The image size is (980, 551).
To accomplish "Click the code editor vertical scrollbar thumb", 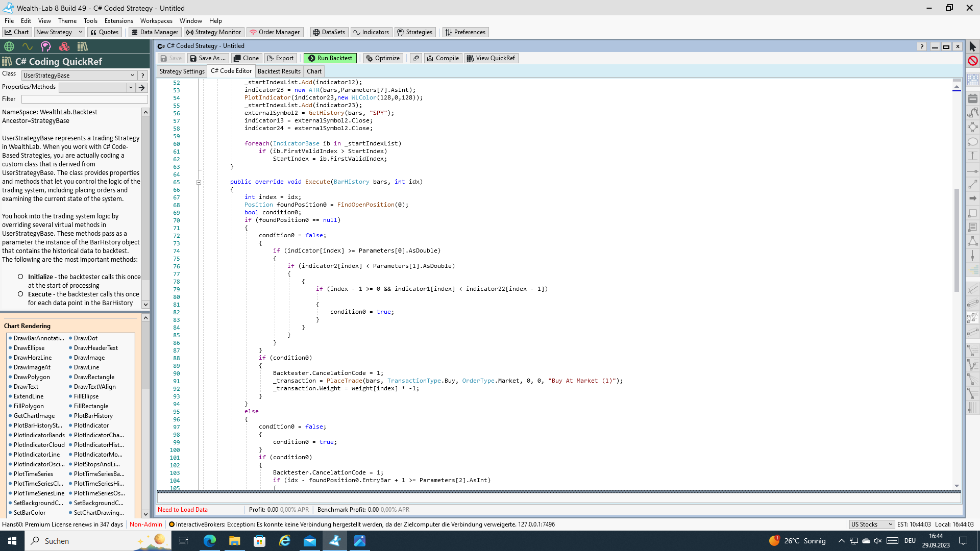I will (x=957, y=240).
